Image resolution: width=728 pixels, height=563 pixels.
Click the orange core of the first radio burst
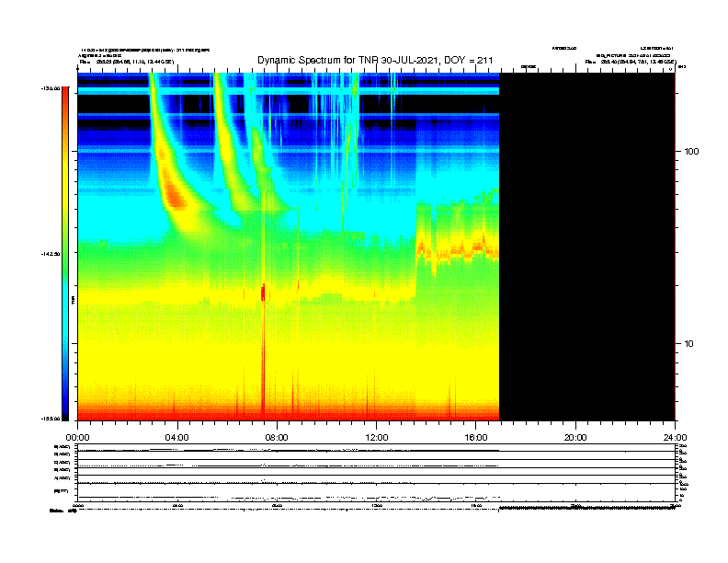point(175,195)
